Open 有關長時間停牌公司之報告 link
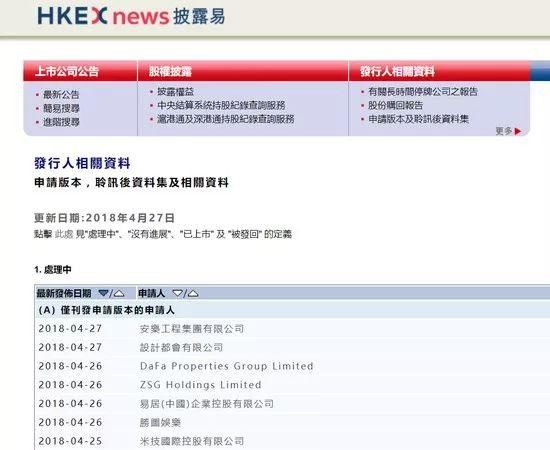Viewport: 550px width, 450px height. [x=423, y=92]
